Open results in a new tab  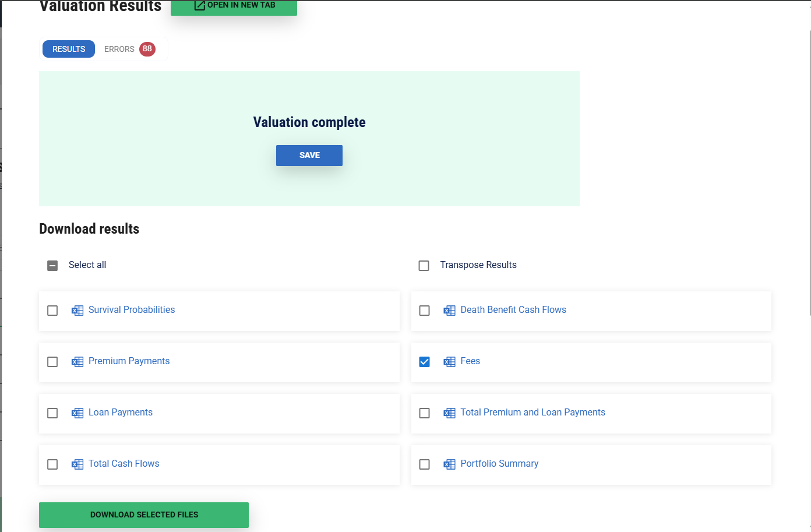[x=234, y=6]
